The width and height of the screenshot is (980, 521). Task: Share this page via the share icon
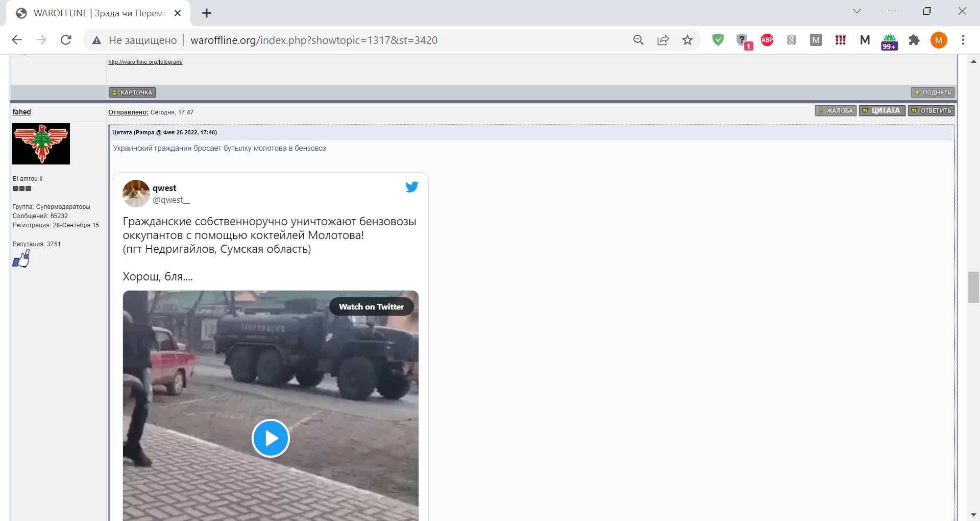663,40
